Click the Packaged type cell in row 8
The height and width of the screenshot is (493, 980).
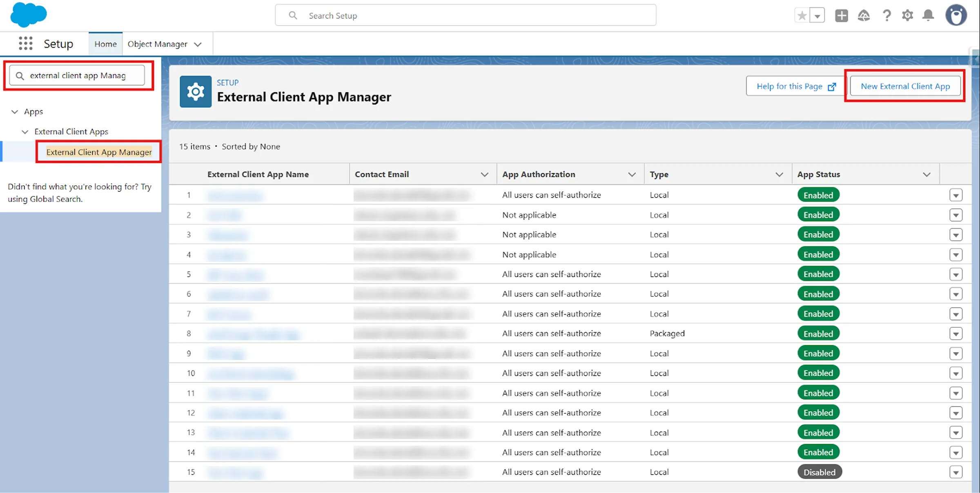667,333
